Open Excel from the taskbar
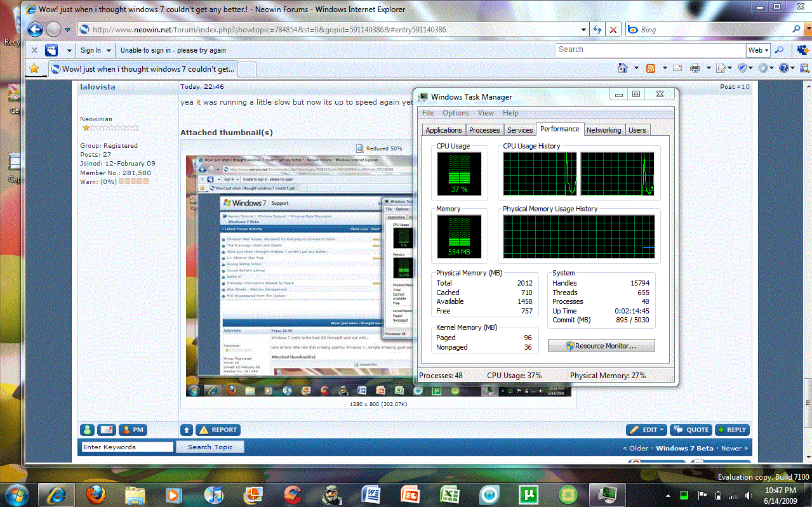The image size is (812, 507). coord(450,494)
